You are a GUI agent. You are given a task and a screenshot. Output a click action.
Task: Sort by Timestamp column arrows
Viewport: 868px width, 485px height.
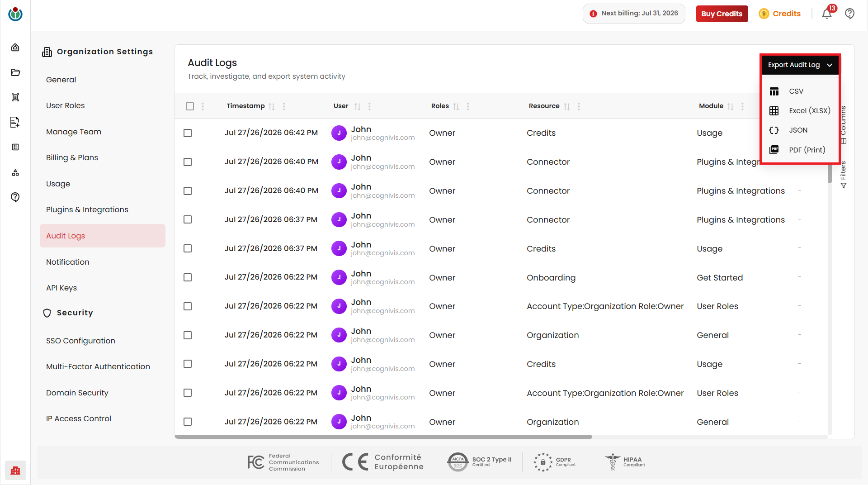(x=272, y=106)
